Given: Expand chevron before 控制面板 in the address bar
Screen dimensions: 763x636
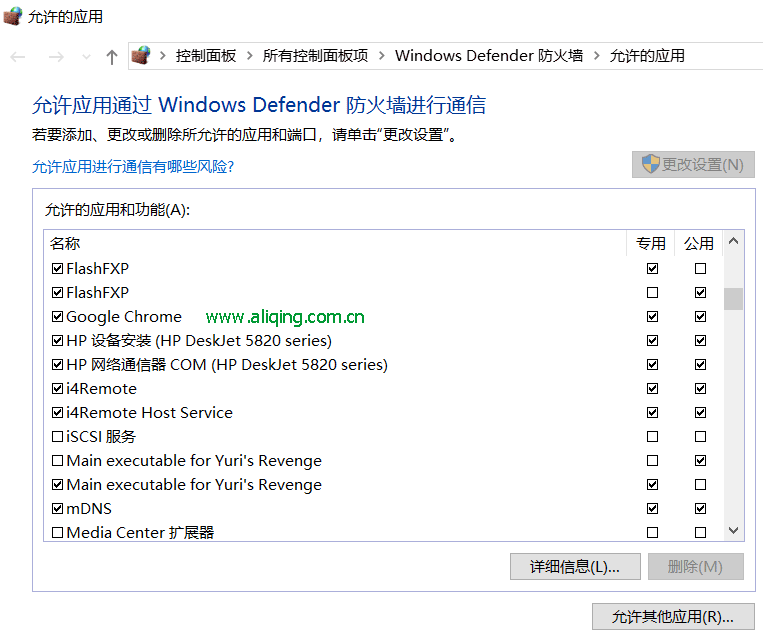Looking at the screenshot, I should [163, 56].
